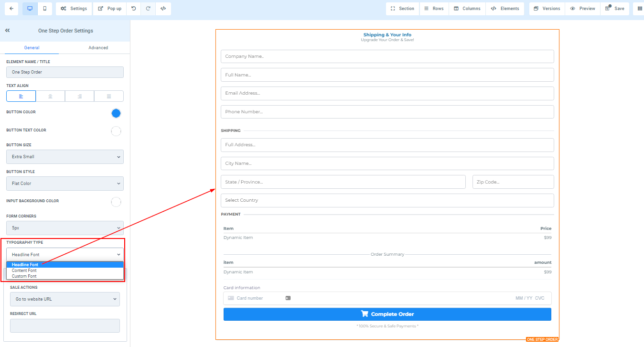This screenshot has width=644, height=347.
Task: Click the Email Address input field
Action: point(387,93)
